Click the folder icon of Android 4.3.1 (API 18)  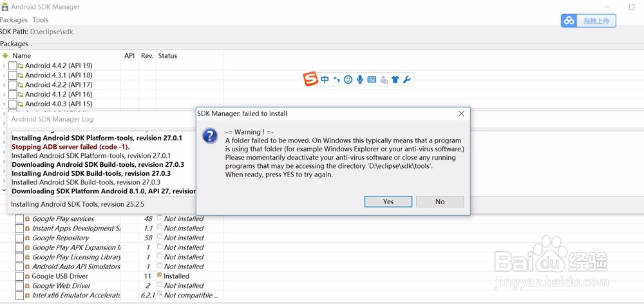pyautogui.click(x=21, y=75)
